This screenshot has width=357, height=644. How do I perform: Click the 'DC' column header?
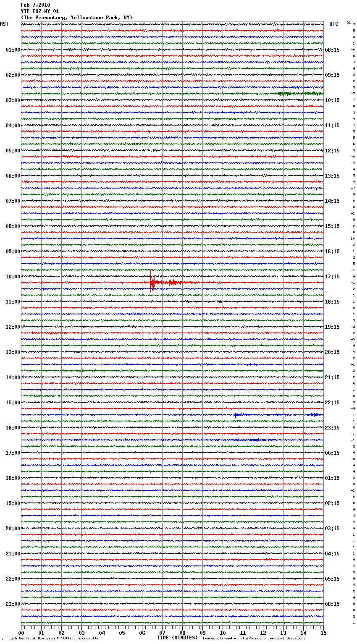(x=349, y=23)
